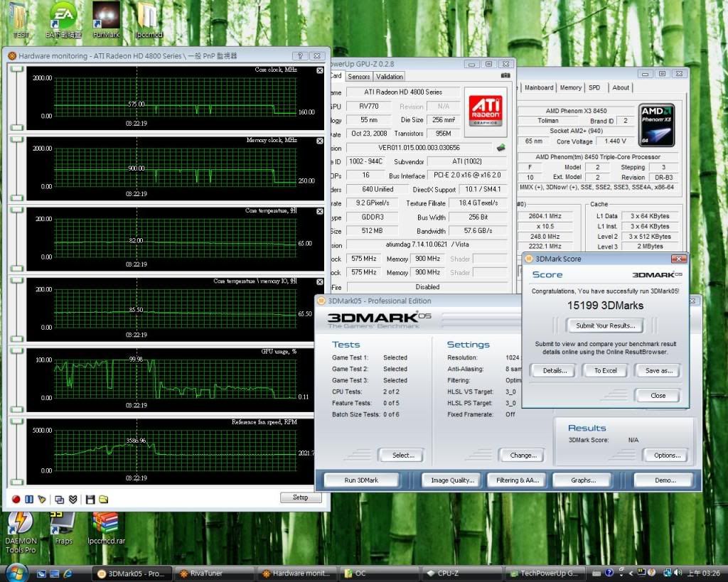Open the About tab in CPU-Z
Viewport: 728px width, 582px height.
click(620, 87)
